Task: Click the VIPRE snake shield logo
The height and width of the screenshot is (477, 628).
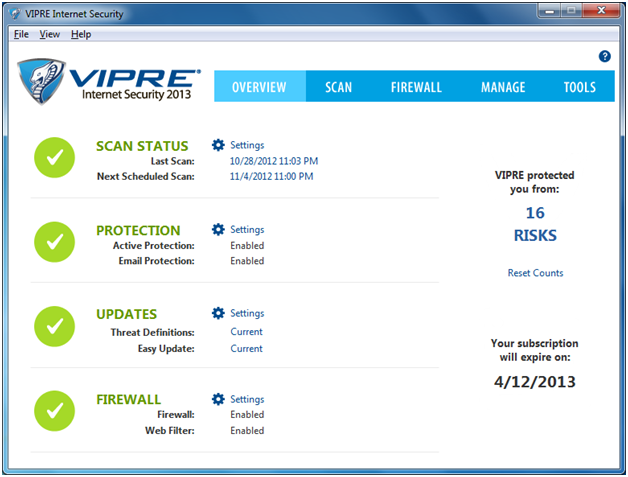Action: 41,81
